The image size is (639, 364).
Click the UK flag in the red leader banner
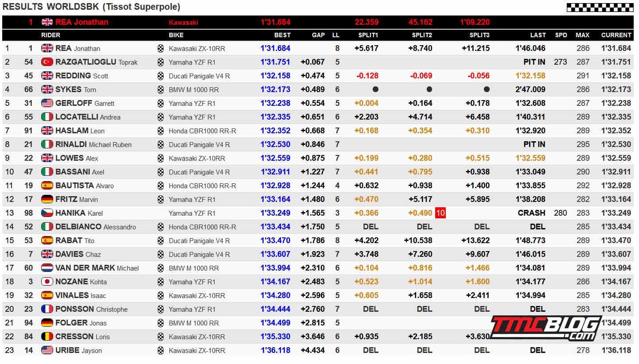click(47, 22)
